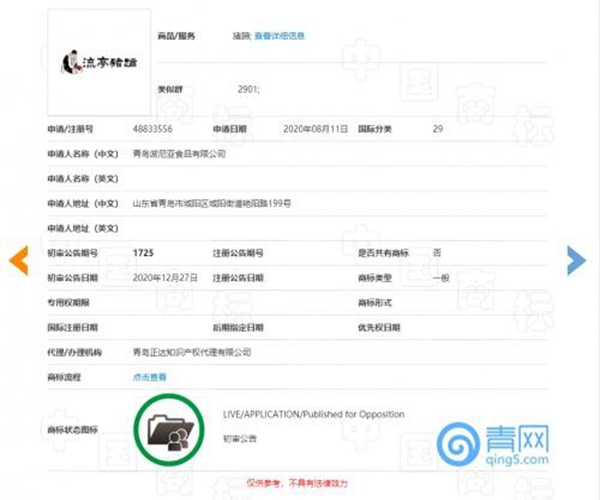
Task: Go to previous trademark with orange arrow
Action: (x=19, y=261)
